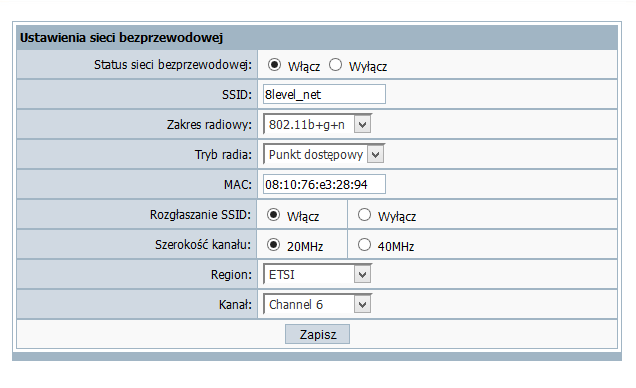Image resolution: width=636 pixels, height=388 pixels.
Task: Click the Region label text
Action: click(x=231, y=275)
